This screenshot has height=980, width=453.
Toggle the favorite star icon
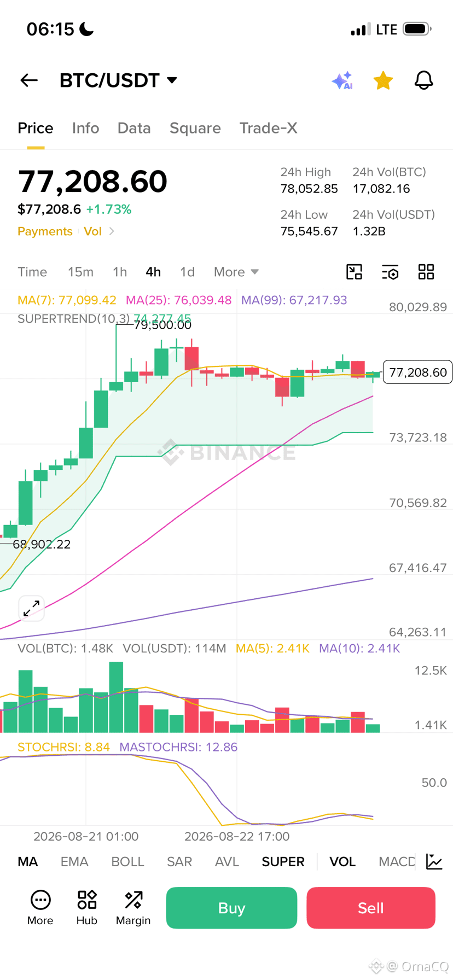coord(383,80)
